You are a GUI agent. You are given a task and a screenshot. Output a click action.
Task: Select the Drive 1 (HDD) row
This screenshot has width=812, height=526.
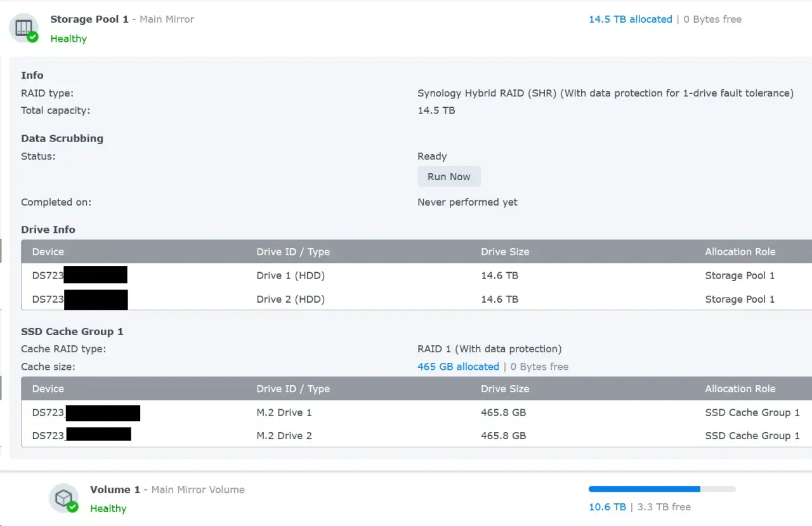[x=416, y=275]
